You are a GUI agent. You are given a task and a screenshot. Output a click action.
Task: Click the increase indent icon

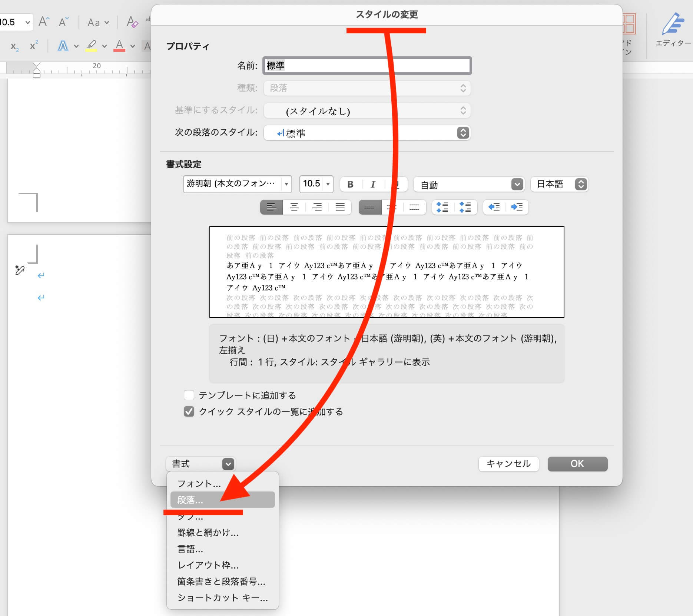[x=517, y=207]
